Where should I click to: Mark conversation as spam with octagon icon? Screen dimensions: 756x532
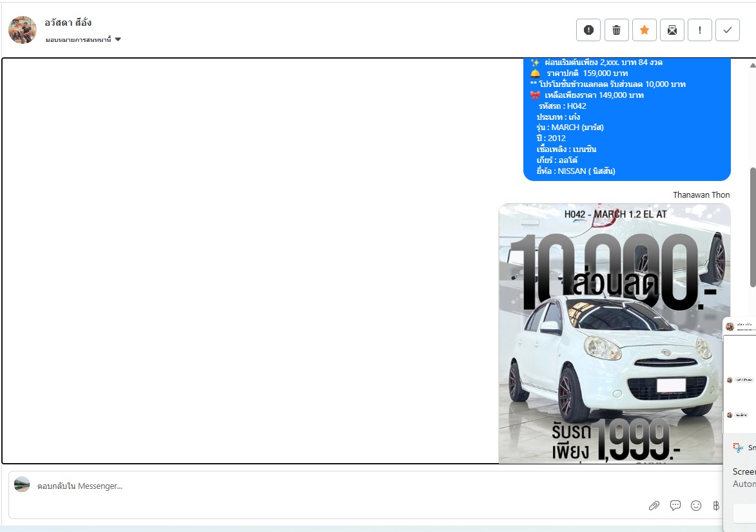pyautogui.click(x=588, y=30)
